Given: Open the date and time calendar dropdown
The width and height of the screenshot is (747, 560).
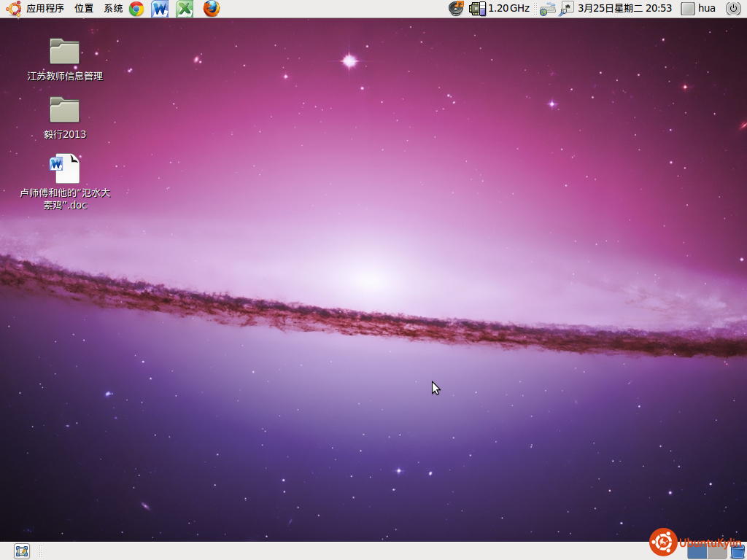Looking at the screenshot, I should pos(624,9).
